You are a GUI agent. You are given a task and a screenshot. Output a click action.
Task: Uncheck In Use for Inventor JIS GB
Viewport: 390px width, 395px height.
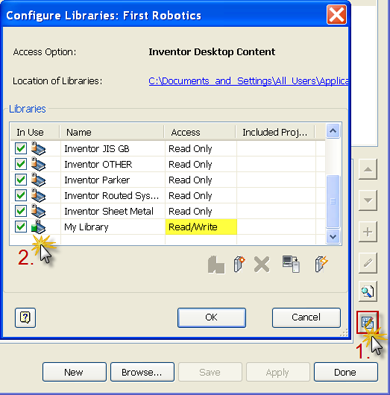[x=21, y=148]
